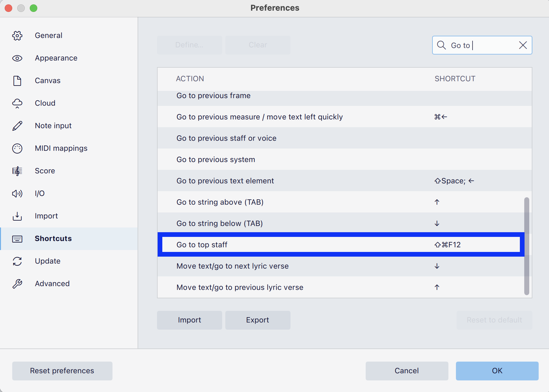Switch to the Update section
Viewport: 549px width, 392px height.
point(48,261)
